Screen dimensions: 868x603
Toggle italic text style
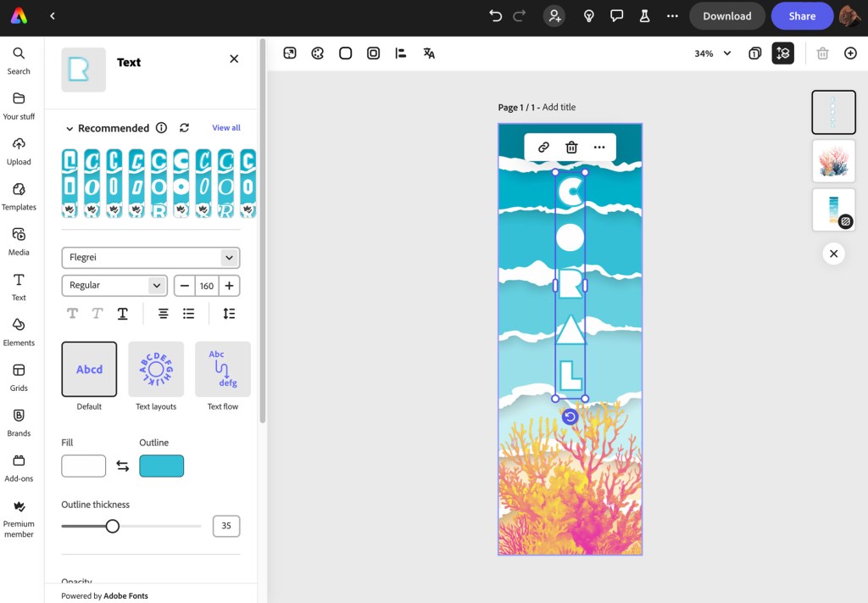coord(97,314)
